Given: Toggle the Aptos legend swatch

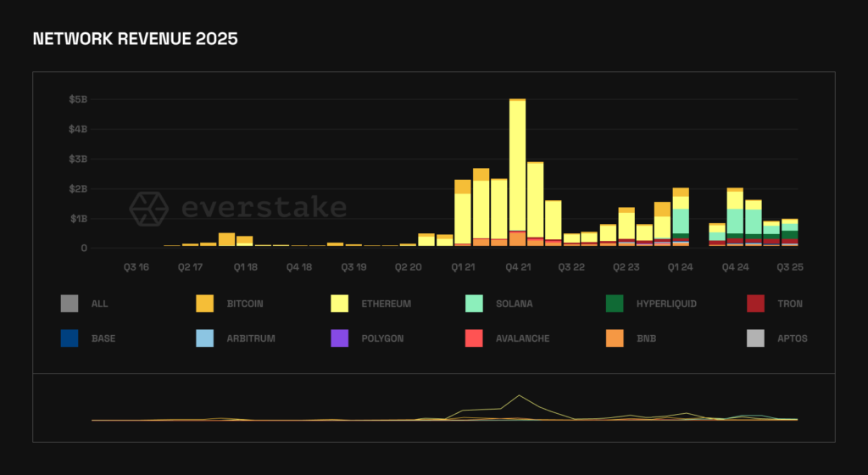Looking at the screenshot, I should 755,338.
